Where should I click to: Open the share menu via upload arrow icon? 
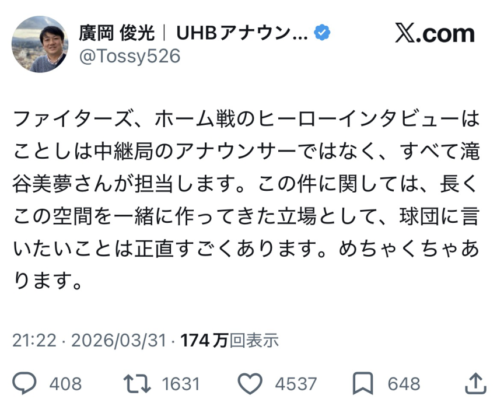pos(475,383)
